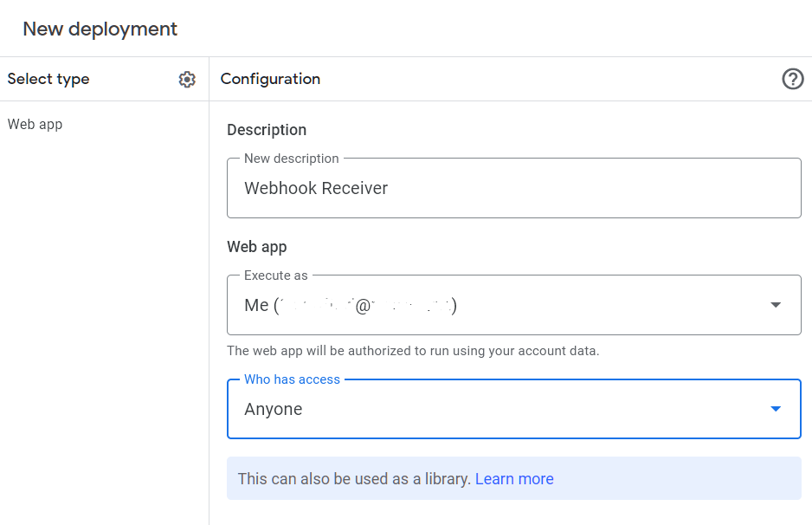The image size is (812, 525).
Task: Select the Web app deployment type
Action: click(x=35, y=124)
